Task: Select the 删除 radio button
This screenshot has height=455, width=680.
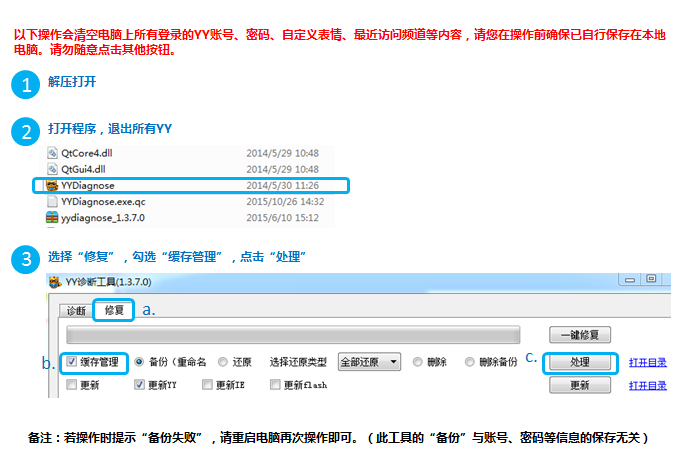Action: 417,362
